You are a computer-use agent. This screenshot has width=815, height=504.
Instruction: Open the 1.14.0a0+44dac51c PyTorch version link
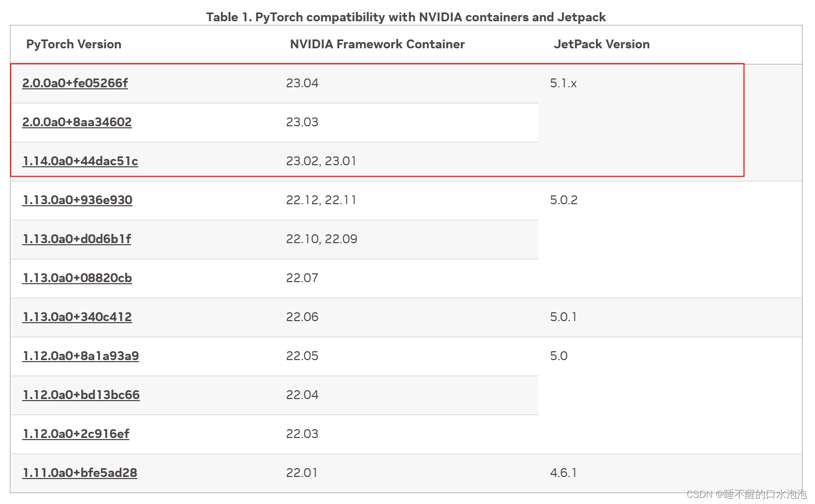click(80, 161)
